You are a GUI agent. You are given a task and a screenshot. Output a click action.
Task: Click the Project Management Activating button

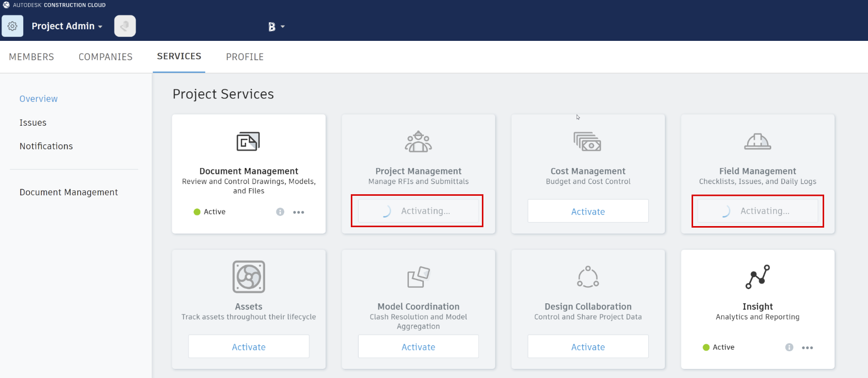[418, 211]
